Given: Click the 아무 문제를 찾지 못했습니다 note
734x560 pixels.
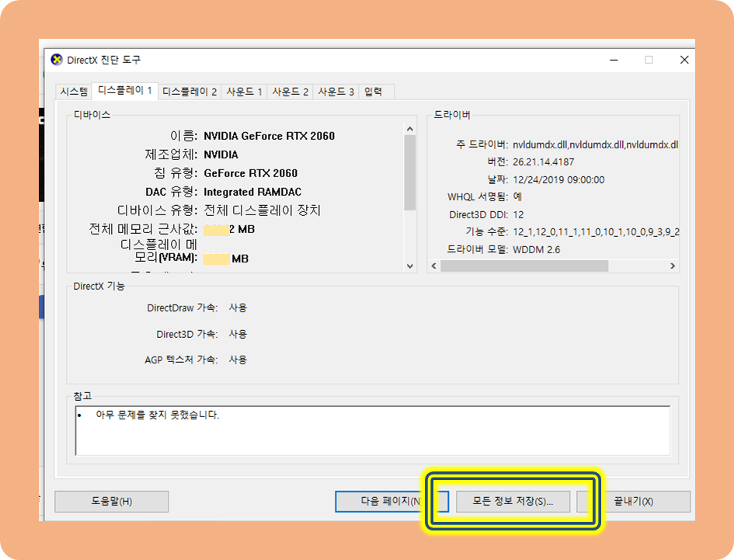Looking at the screenshot, I should point(157,415).
